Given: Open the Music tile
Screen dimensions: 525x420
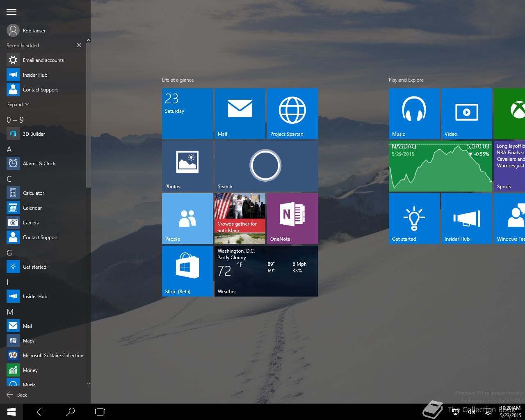Looking at the screenshot, I should [414, 114].
